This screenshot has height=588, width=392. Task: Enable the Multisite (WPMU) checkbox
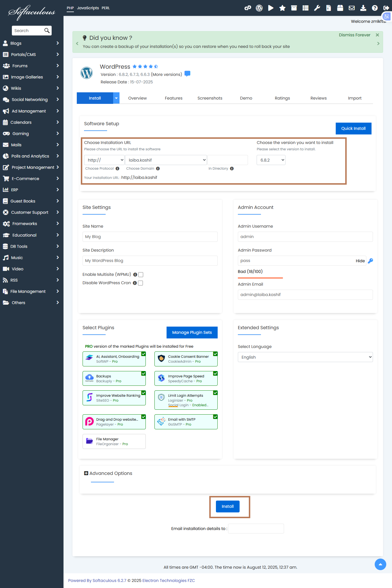(x=141, y=275)
